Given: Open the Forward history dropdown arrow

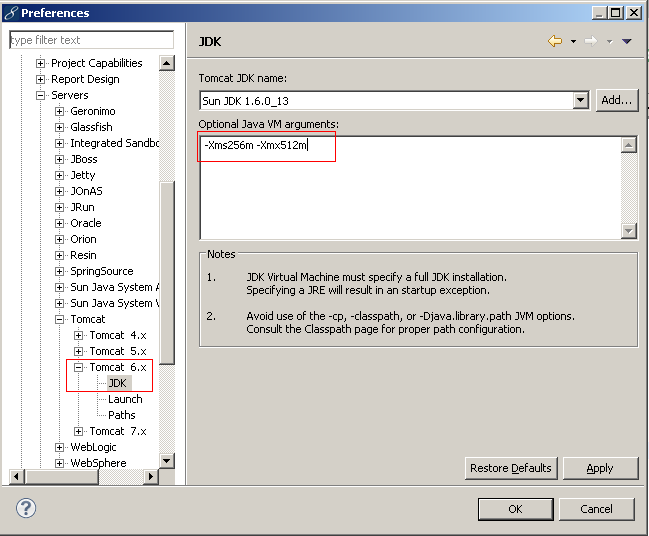Looking at the screenshot, I should point(609,41).
